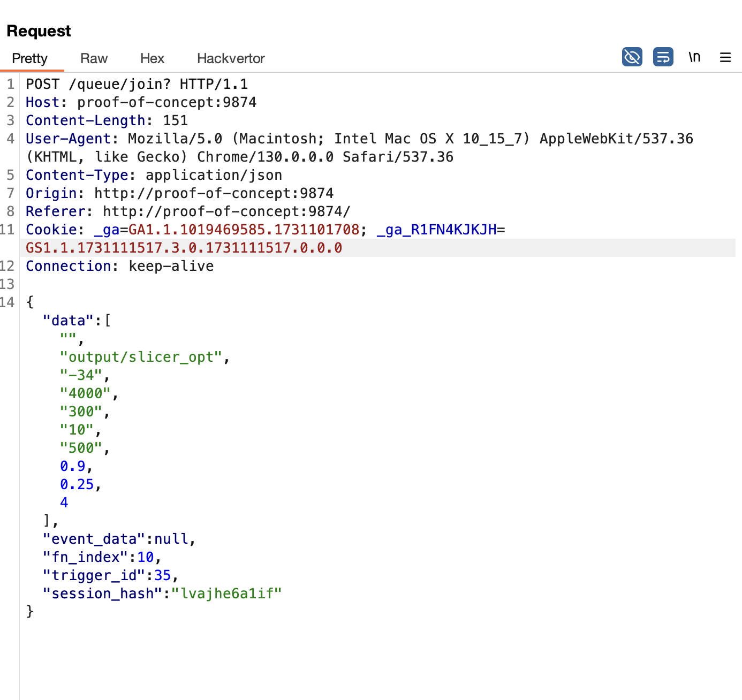Screen dimensions: 742x700
Task: Click the User-Agent header name
Action: pyautogui.click(x=69, y=139)
